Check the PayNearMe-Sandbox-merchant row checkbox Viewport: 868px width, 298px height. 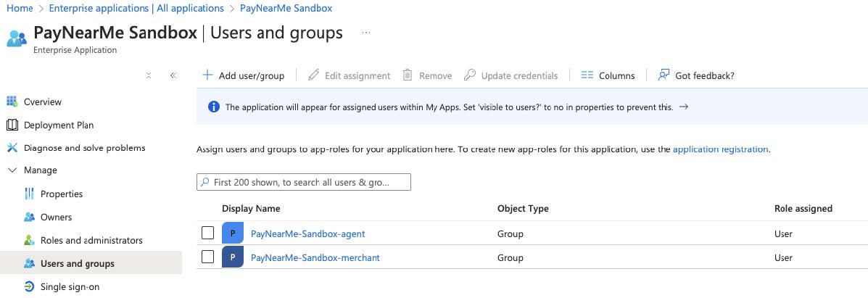[207, 257]
